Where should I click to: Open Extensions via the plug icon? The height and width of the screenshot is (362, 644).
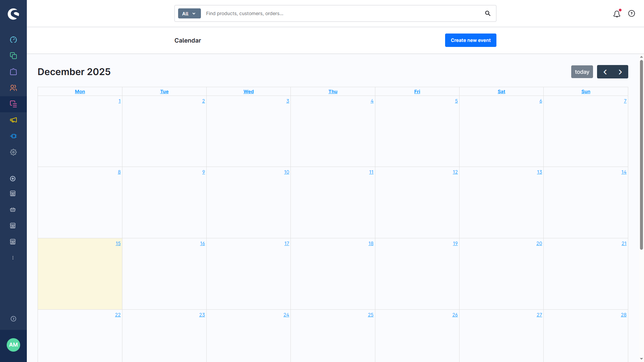[13, 136]
